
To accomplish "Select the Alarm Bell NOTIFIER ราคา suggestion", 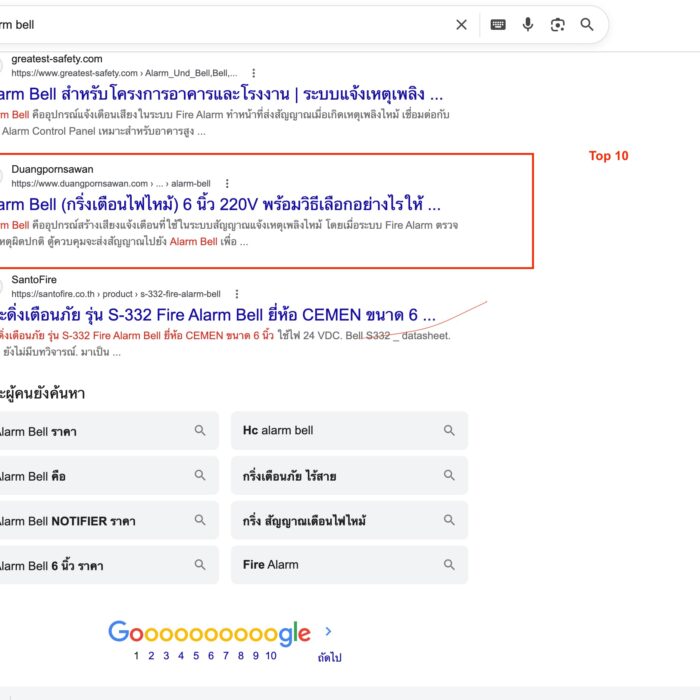I will 109,521.
